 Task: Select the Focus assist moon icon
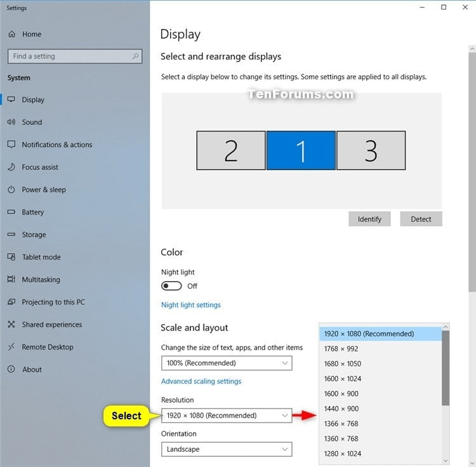tap(11, 167)
